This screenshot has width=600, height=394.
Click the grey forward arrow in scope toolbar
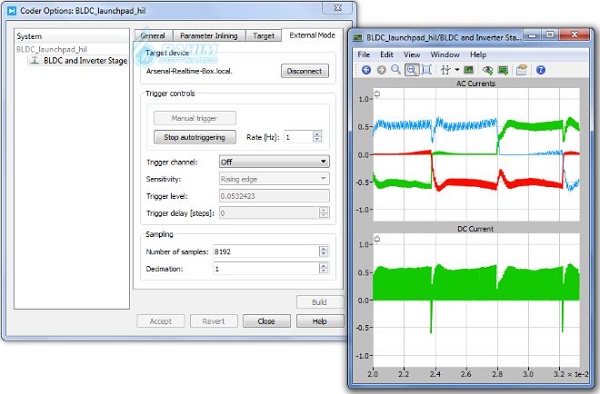(x=381, y=70)
